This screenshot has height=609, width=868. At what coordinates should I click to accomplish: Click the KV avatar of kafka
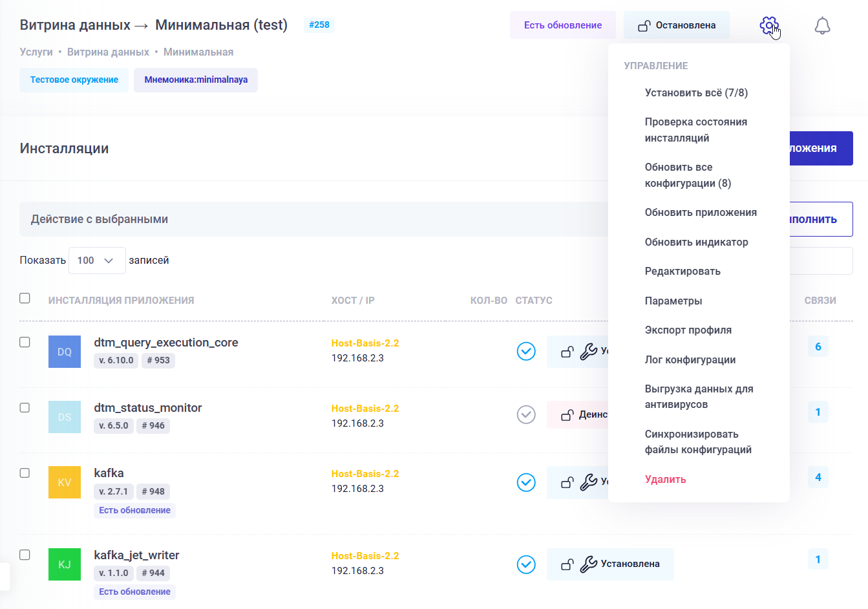[65, 482]
